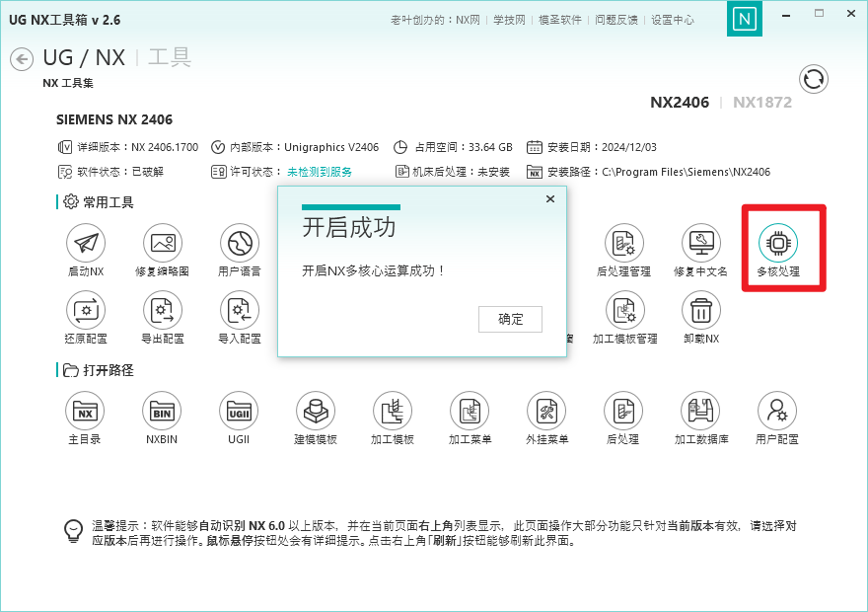Click the 软件状态 已破解 text
The width and height of the screenshot is (868, 612).
pyautogui.click(x=120, y=172)
